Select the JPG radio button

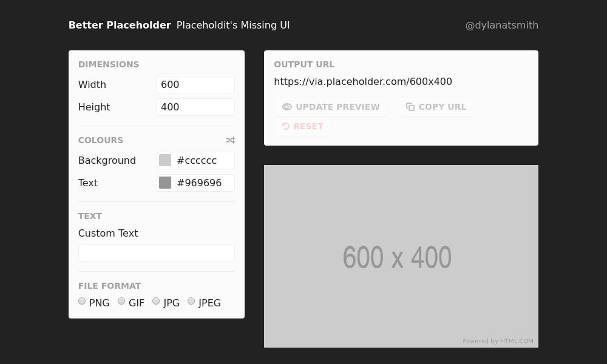pos(156,301)
